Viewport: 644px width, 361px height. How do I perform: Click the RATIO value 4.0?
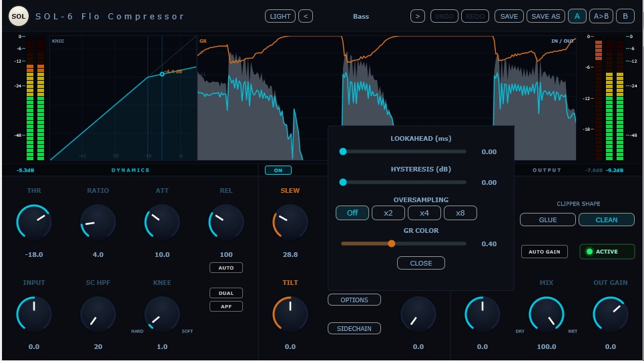(x=98, y=255)
